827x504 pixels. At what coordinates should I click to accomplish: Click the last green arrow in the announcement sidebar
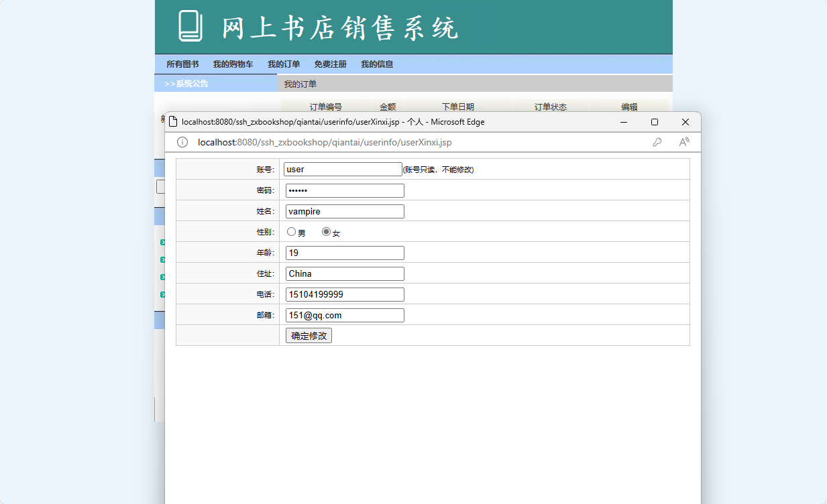tap(163, 294)
